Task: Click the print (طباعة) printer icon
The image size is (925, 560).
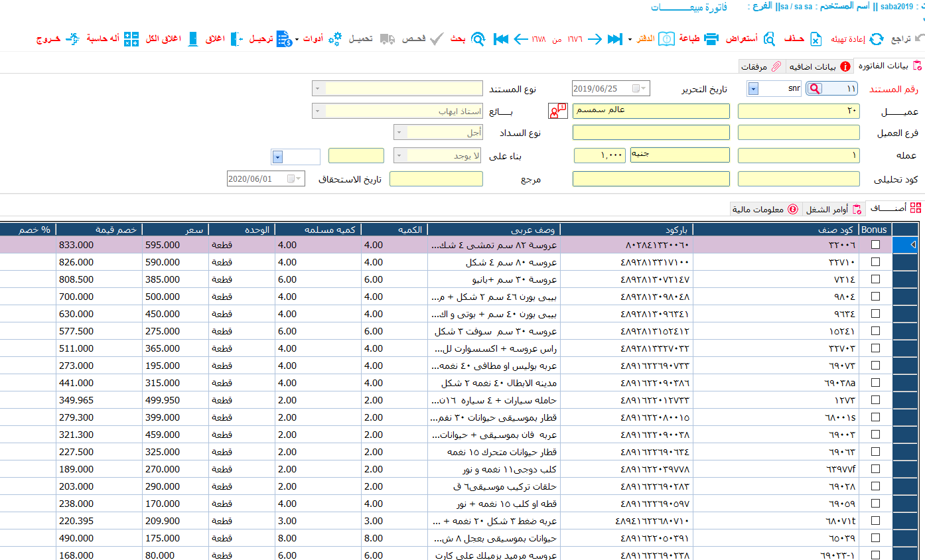Action: (711, 38)
